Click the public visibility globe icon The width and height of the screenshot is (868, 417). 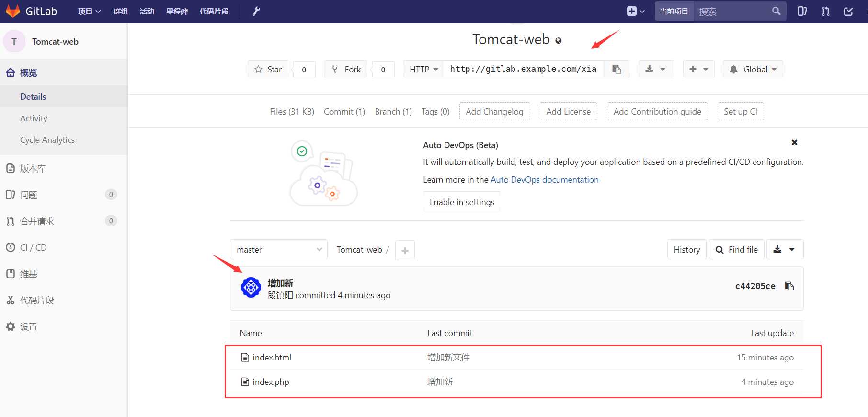click(x=559, y=41)
